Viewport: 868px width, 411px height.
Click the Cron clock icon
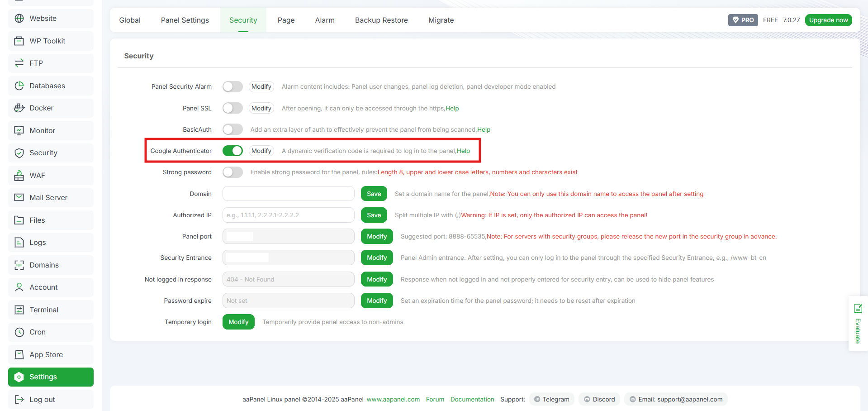pos(19,332)
